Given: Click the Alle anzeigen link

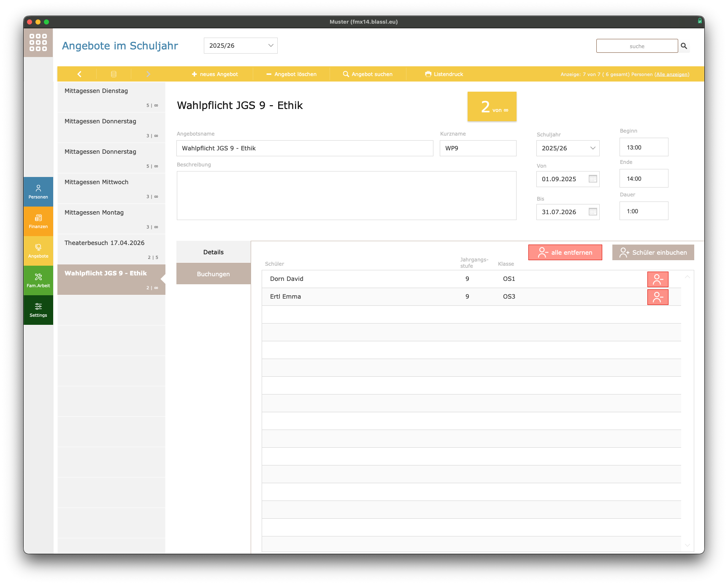Looking at the screenshot, I should (x=672, y=74).
